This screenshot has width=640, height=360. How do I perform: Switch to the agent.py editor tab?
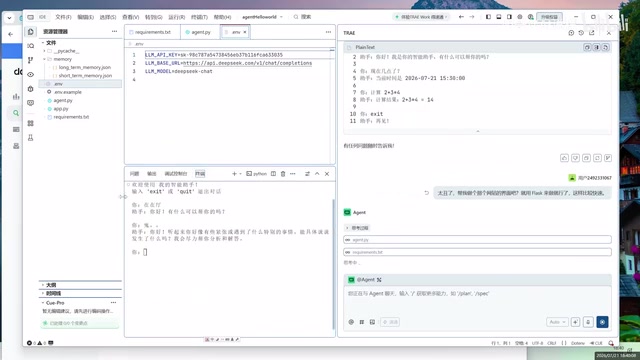pos(200,32)
